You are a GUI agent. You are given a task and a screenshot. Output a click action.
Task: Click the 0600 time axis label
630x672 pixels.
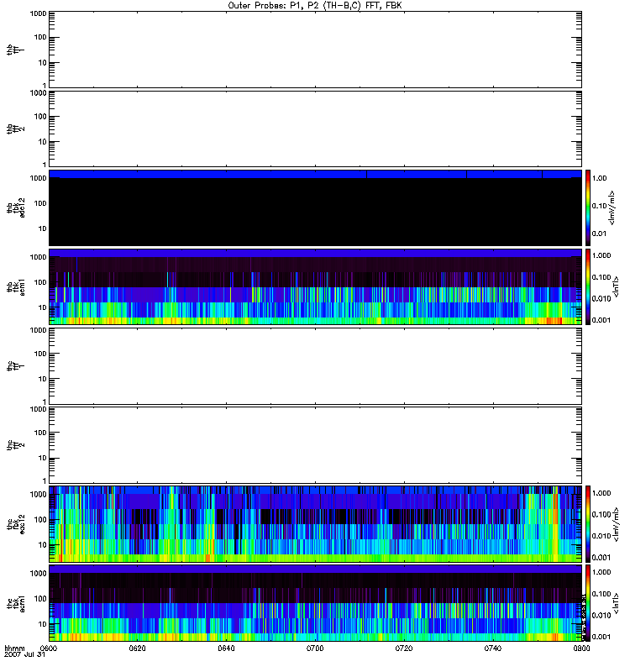pyautogui.click(x=49, y=648)
